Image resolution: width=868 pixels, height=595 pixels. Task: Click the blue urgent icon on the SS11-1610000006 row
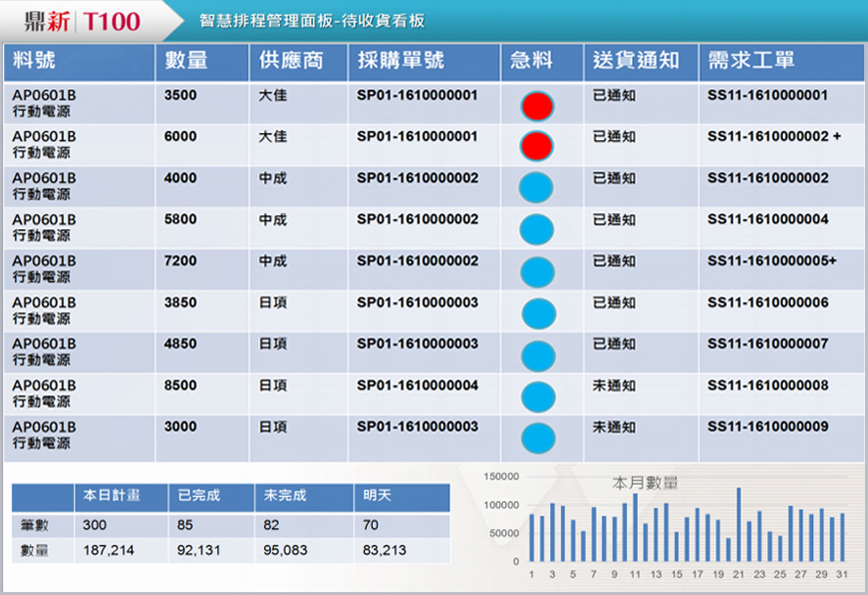(x=536, y=310)
